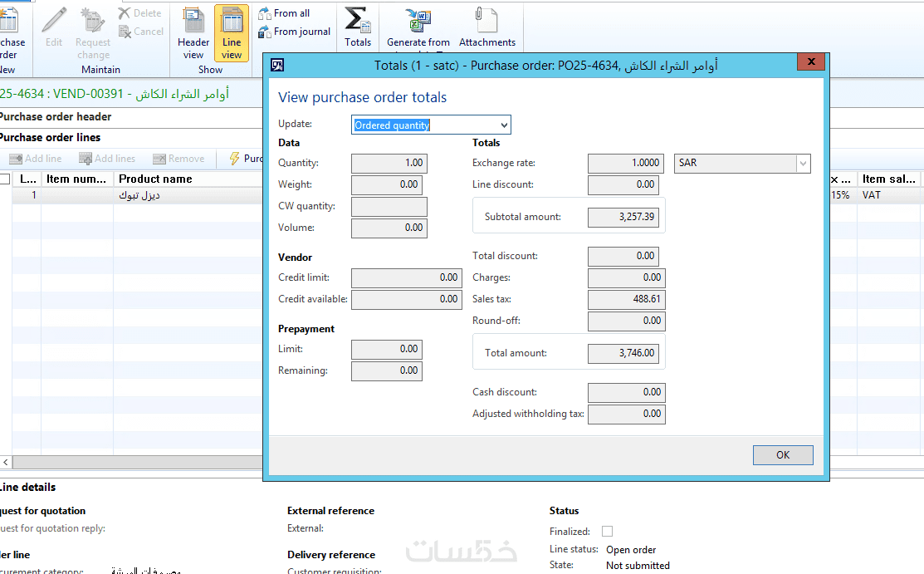This screenshot has height=574, width=924.
Task: Switch to Header view
Action: click(x=193, y=33)
